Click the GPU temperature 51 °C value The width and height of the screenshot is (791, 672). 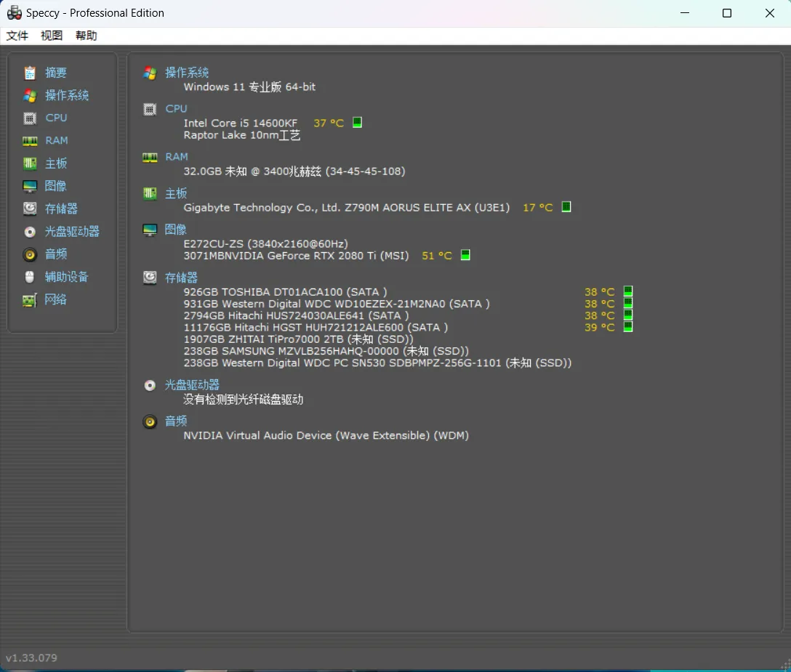pyautogui.click(x=437, y=256)
